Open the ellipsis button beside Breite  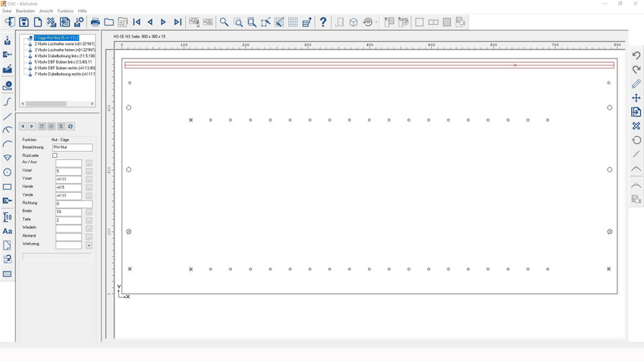pos(89,212)
